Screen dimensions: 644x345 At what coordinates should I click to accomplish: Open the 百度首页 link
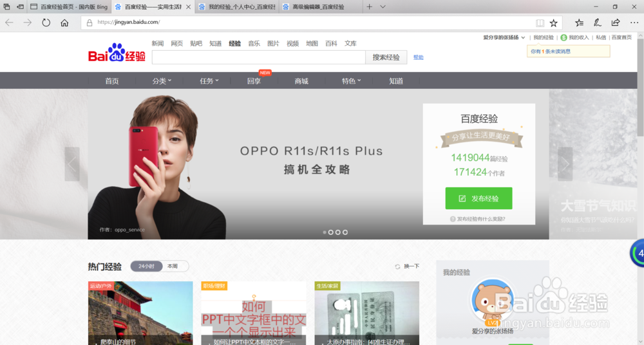pos(621,37)
